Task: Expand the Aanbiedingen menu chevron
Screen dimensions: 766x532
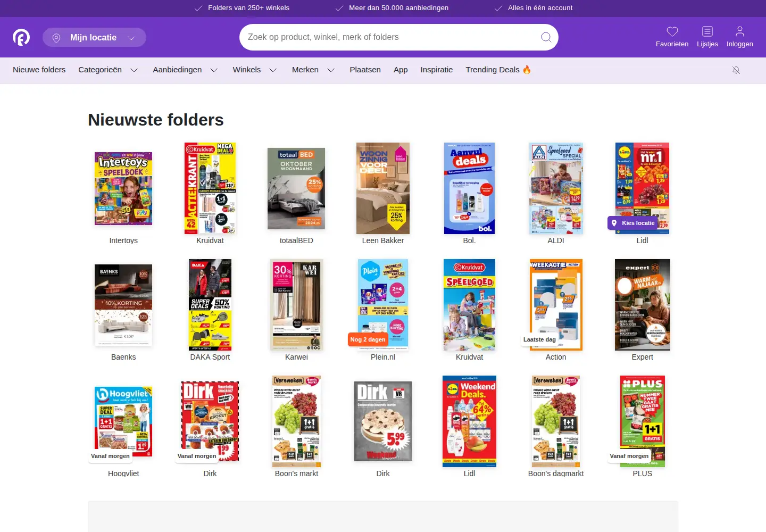Action: (214, 70)
